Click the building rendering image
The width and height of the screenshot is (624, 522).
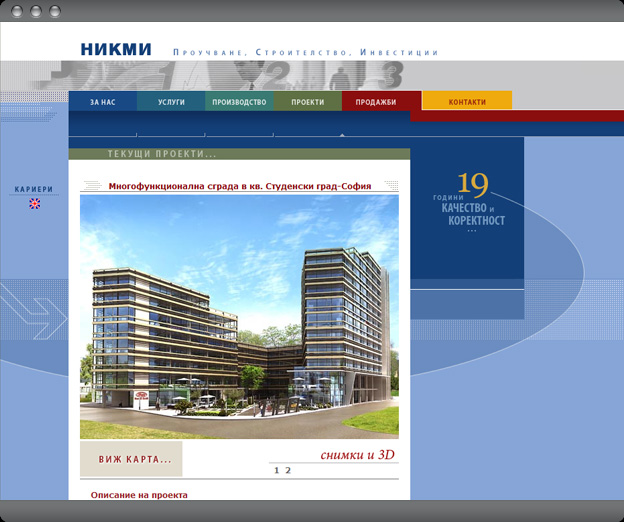click(239, 317)
